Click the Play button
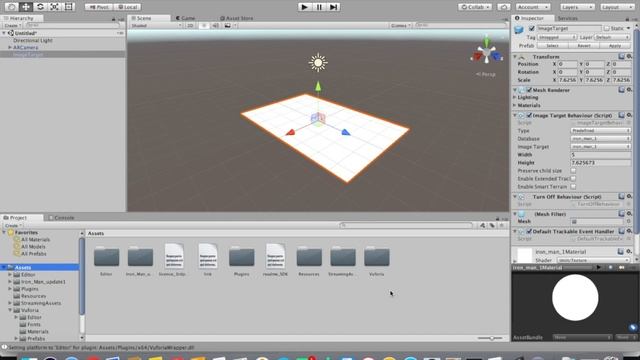This screenshot has height=360, width=640. 304,7
